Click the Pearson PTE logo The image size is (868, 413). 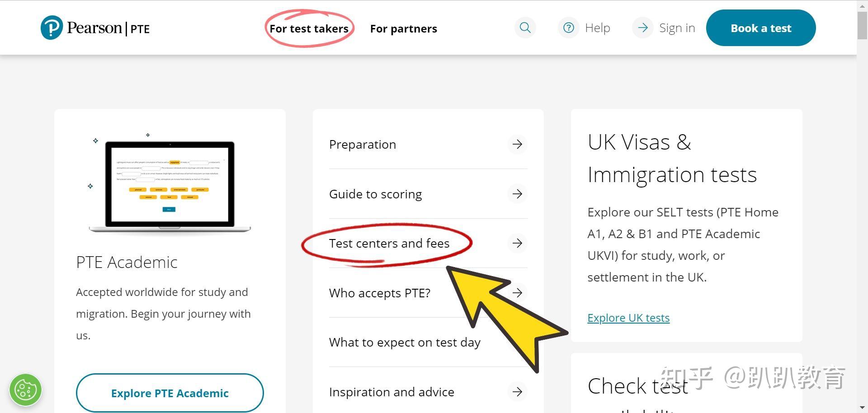[95, 28]
